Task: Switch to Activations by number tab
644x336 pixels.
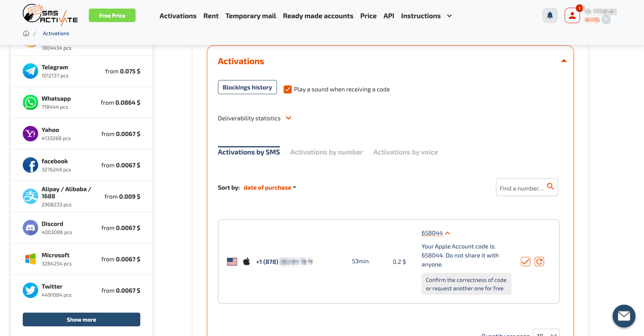Action: point(326,152)
